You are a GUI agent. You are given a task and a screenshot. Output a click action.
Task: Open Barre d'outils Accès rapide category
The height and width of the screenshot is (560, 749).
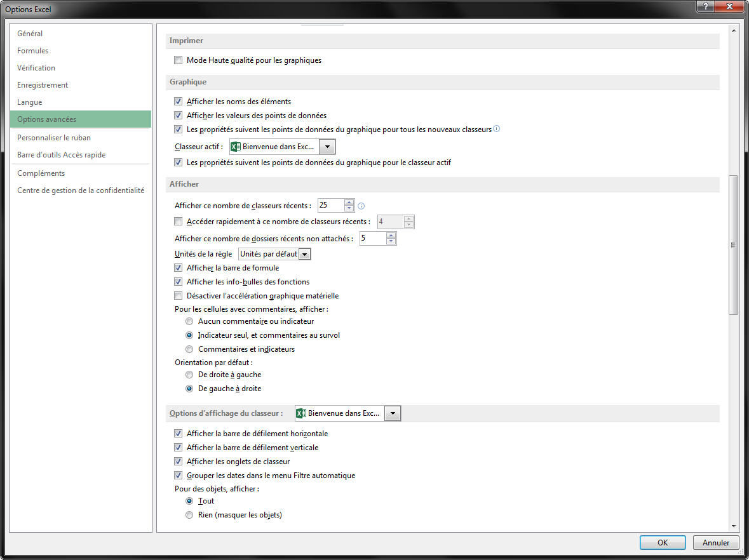click(x=80, y=155)
